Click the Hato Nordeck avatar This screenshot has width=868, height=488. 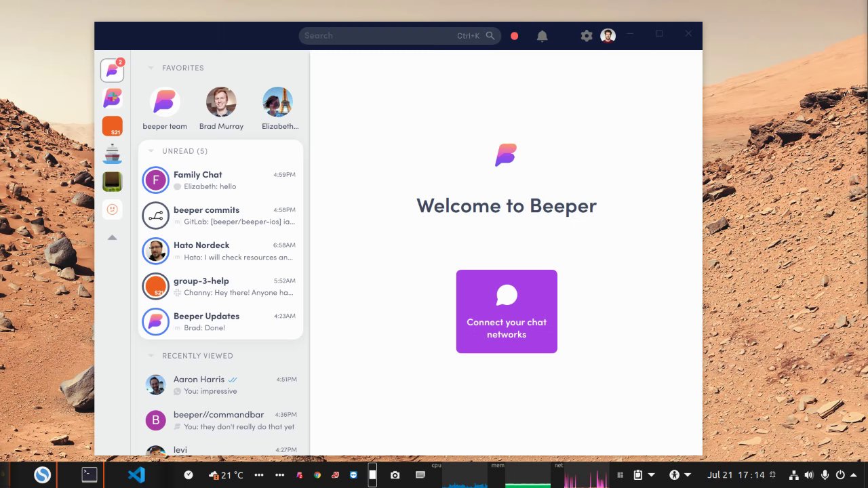click(155, 251)
